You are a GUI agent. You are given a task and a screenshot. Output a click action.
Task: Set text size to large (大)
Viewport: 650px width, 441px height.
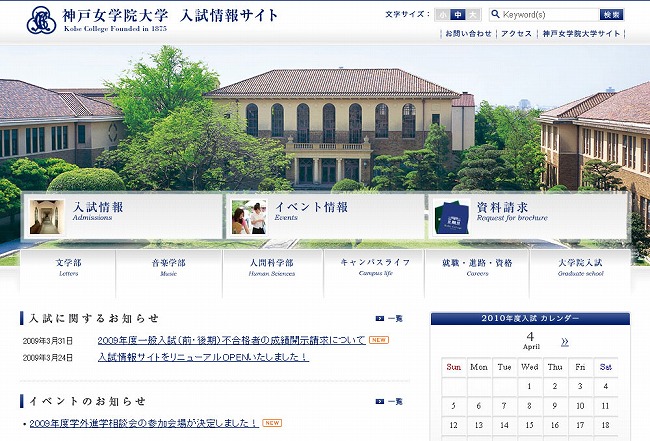pyautogui.click(x=473, y=15)
